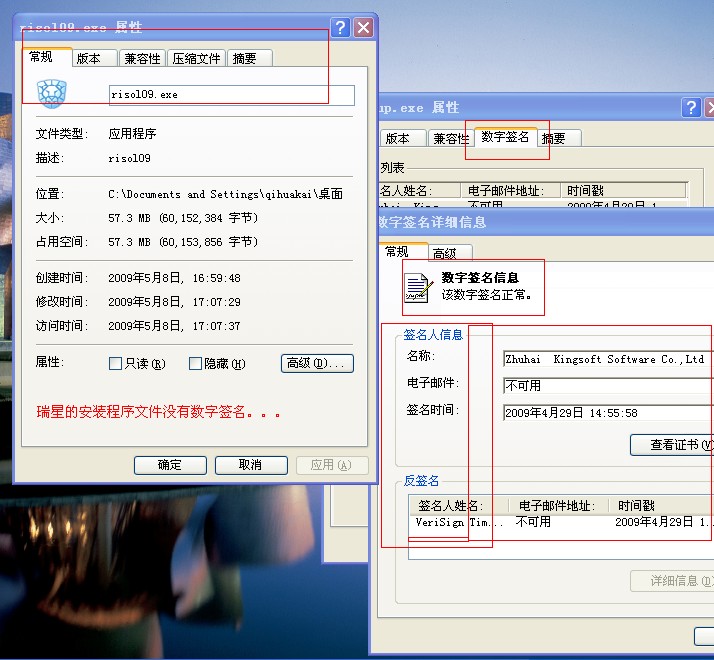Close the risol09.exe properties window

(x=364, y=27)
